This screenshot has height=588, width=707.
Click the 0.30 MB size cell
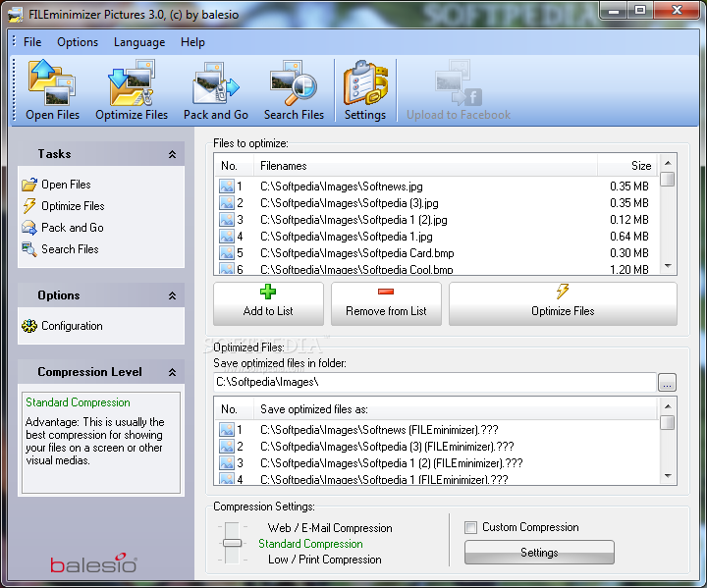click(629, 253)
